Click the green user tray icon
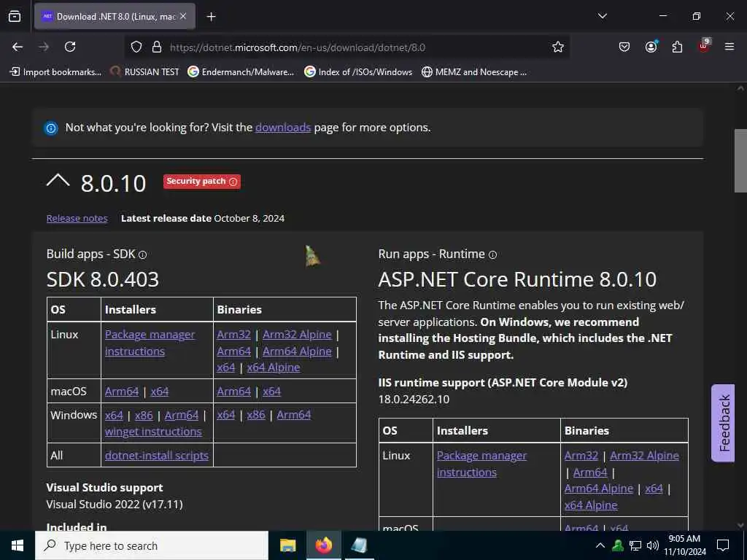The height and width of the screenshot is (560, 747). pos(618,545)
